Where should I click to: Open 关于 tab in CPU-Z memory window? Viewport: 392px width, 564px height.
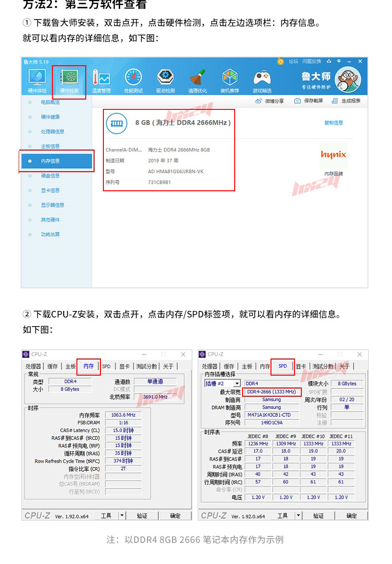pyautogui.click(x=168, y=366)
